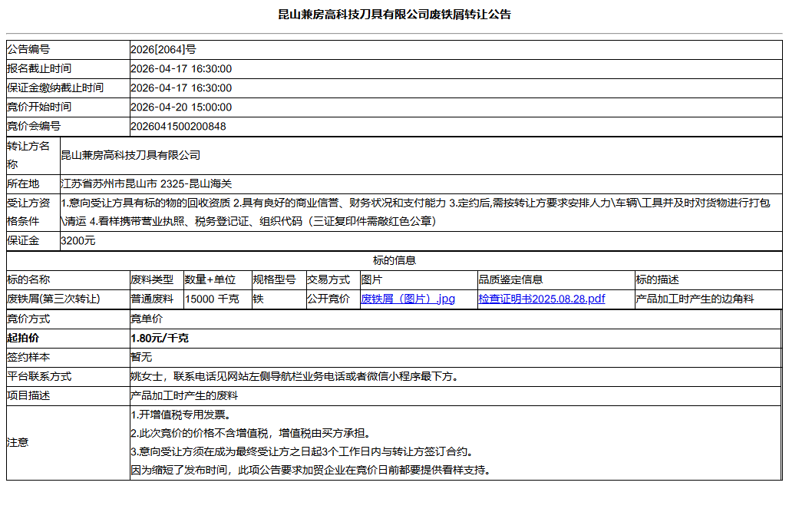Select the deposit amount 3200元

pyautogui.click(x=78, y=241)
